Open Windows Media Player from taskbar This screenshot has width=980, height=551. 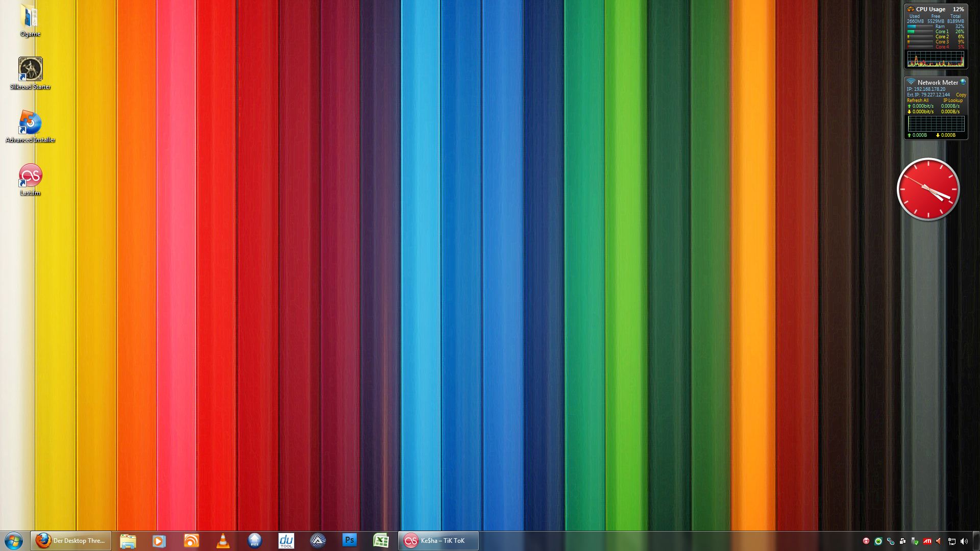(159, 541)
